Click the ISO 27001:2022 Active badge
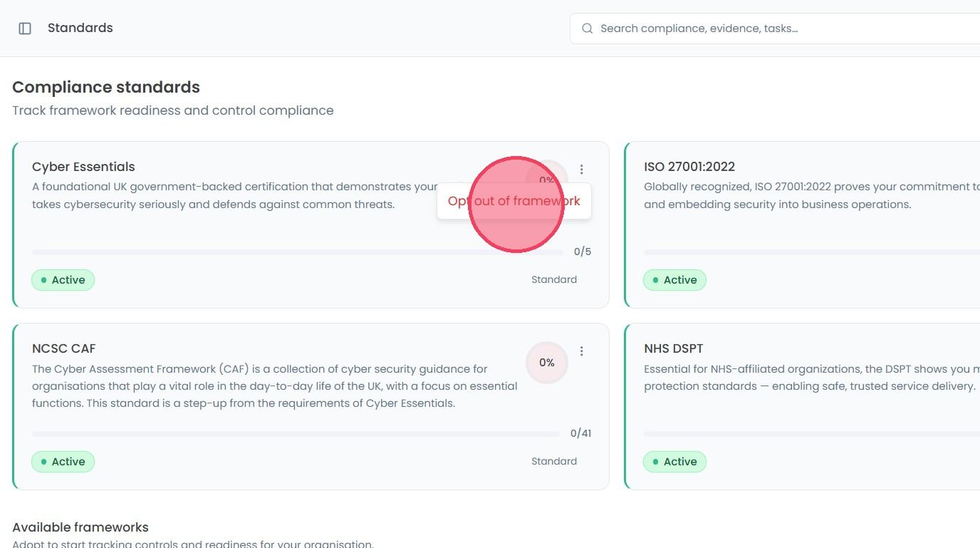 pos(674,280)
